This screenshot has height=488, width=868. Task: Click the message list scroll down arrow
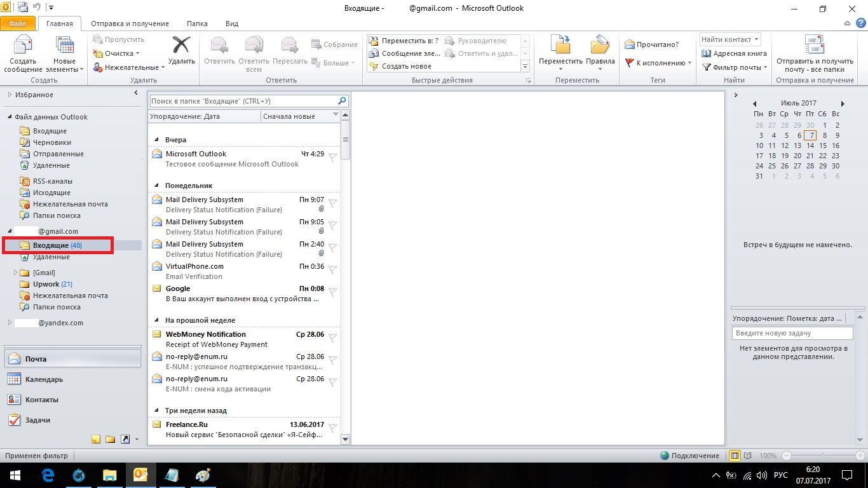(346, 438)
